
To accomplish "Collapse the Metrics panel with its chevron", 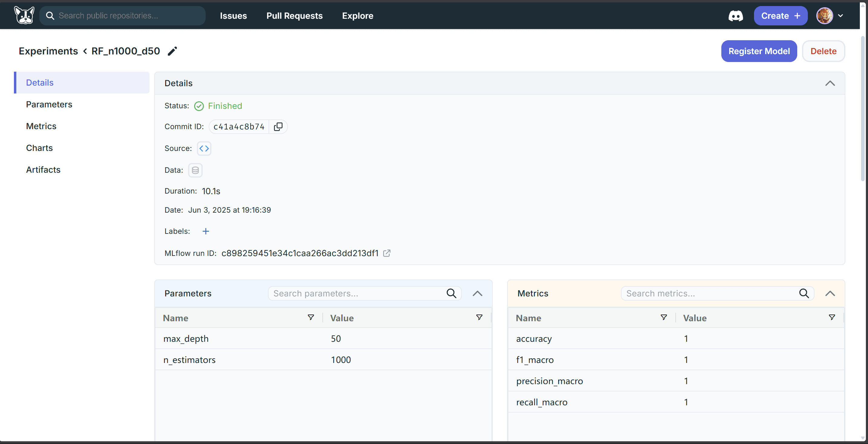I will (830, 293).
